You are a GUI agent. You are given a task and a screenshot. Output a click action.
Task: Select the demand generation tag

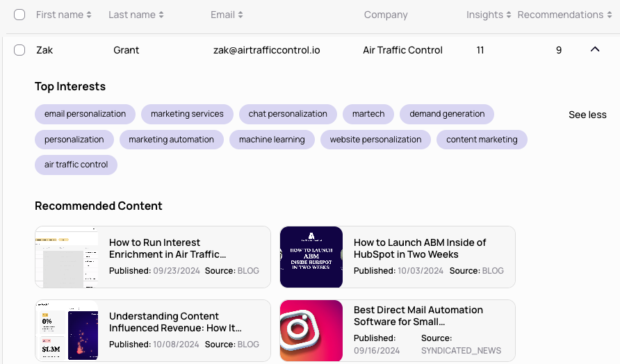click(447, 114)
